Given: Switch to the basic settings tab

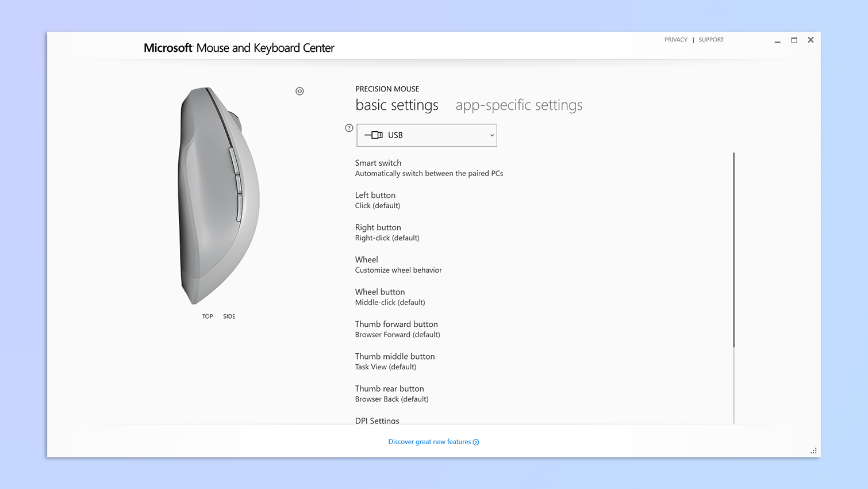Looking at the screenshot, I should point(397,105).
